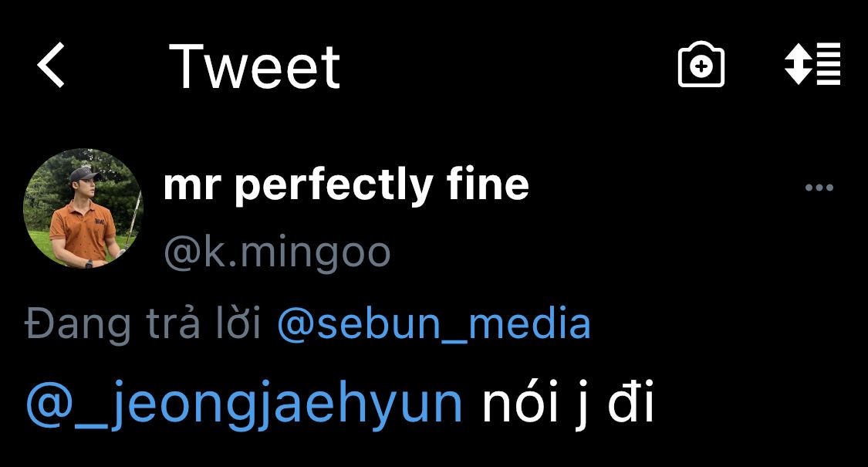This screenshot has height=467, width=868.
Task: Tap the camera with plus icon
Action: tap(701, 64)
